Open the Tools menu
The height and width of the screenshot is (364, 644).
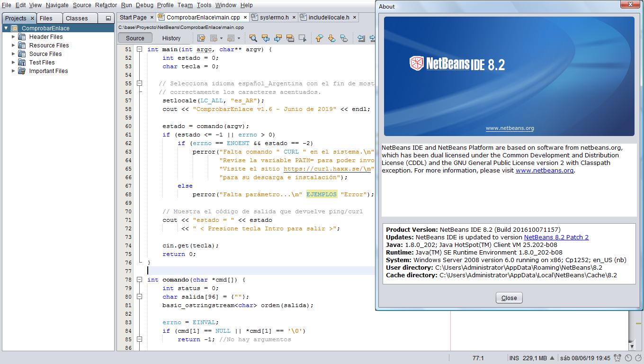[204, 5]
